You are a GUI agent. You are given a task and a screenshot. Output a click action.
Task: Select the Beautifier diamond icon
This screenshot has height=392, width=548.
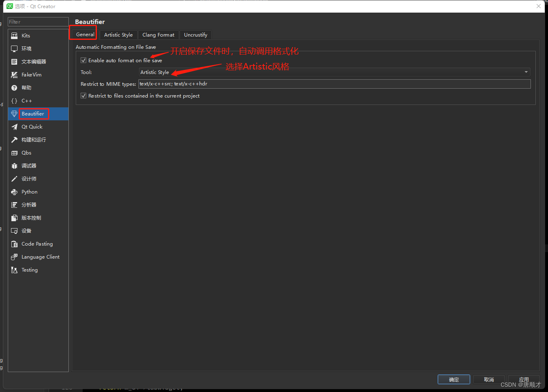coord(14,114)
